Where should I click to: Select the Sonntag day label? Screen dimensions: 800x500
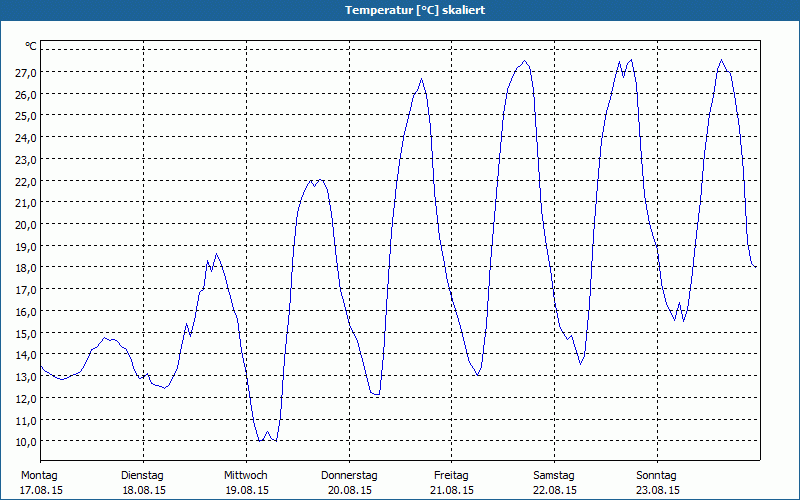[x=656, y=475]
